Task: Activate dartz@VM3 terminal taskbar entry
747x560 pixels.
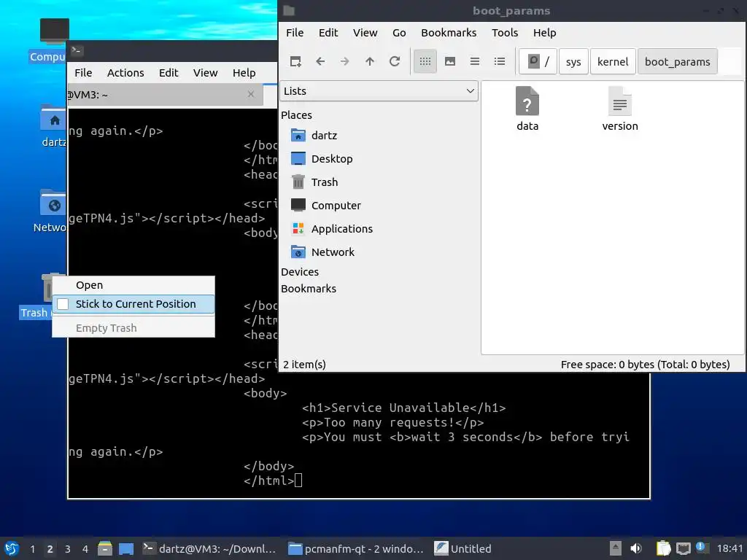Action: pos(209,548)
